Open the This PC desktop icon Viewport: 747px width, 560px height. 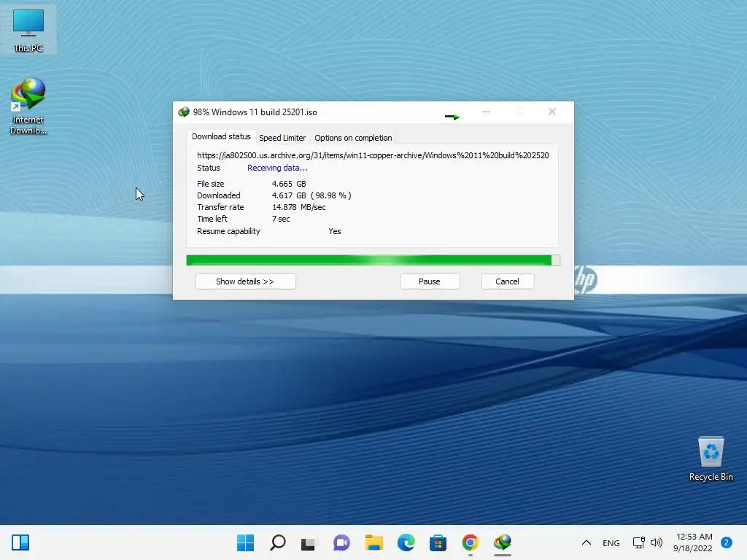pos(28,29)
